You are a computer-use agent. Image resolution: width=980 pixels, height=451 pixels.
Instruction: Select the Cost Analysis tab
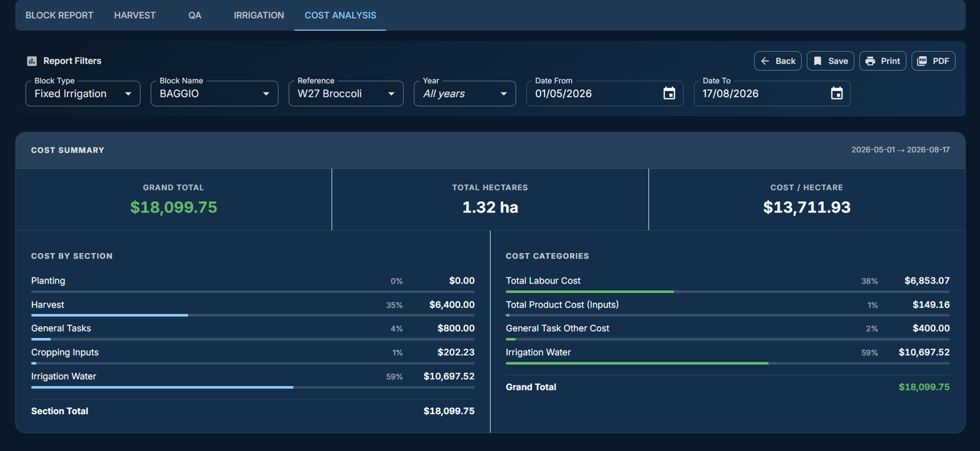340,15
